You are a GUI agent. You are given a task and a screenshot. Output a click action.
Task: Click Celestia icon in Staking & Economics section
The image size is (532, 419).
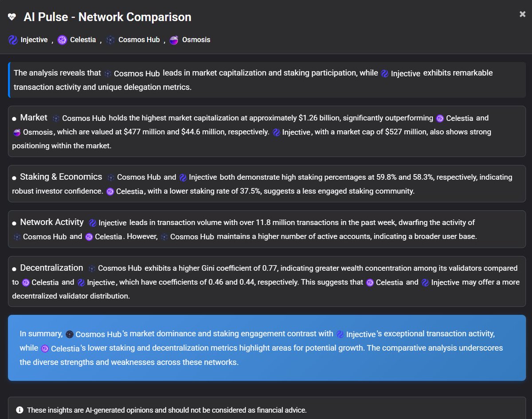pos(110,191)
